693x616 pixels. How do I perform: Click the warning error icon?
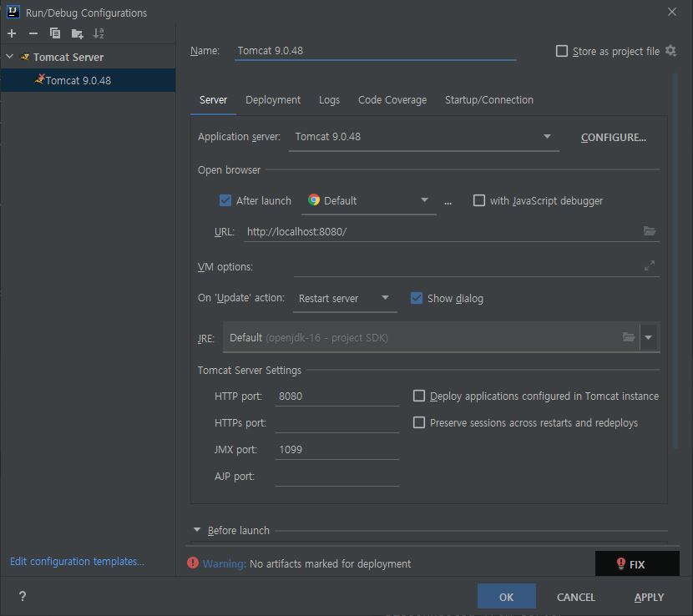point(193,563)
